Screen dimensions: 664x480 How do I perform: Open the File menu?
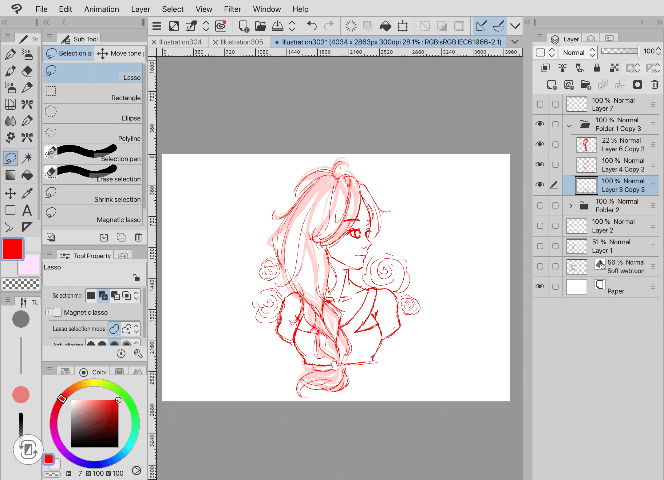click(x=42, y=9)
